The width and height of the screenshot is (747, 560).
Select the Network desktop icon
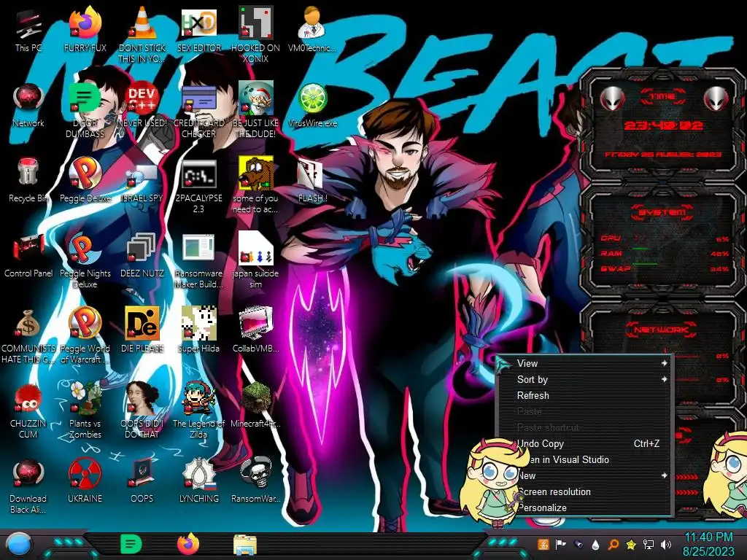point(28,106)
